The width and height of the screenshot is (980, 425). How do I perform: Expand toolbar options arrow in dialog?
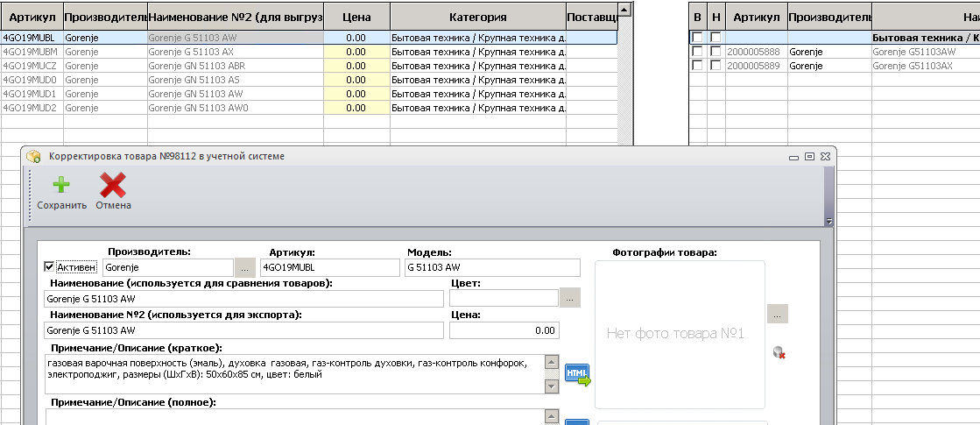828,221
